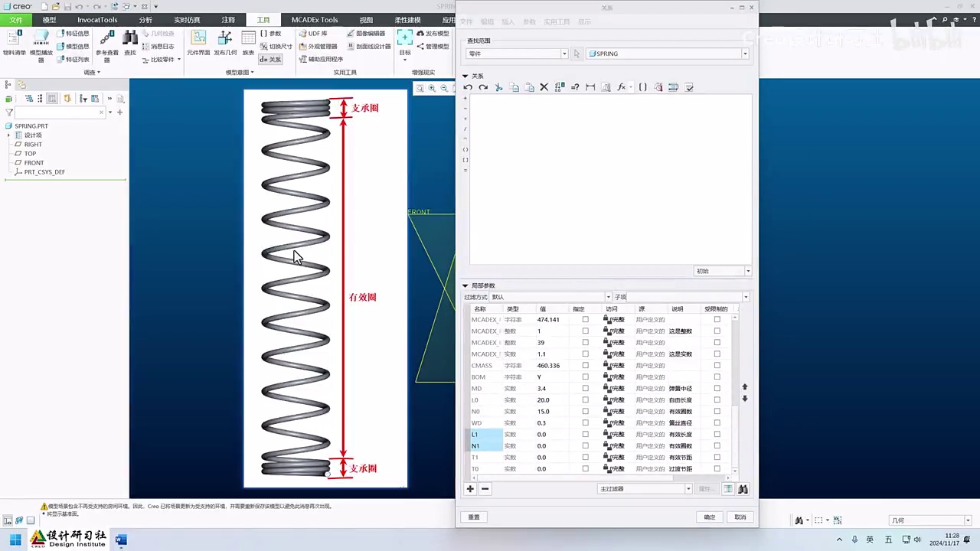The image size is (980, 551).
Task: Toggle the 受限制的 checkbox for parameter N1
Action: tap(717, 445)
